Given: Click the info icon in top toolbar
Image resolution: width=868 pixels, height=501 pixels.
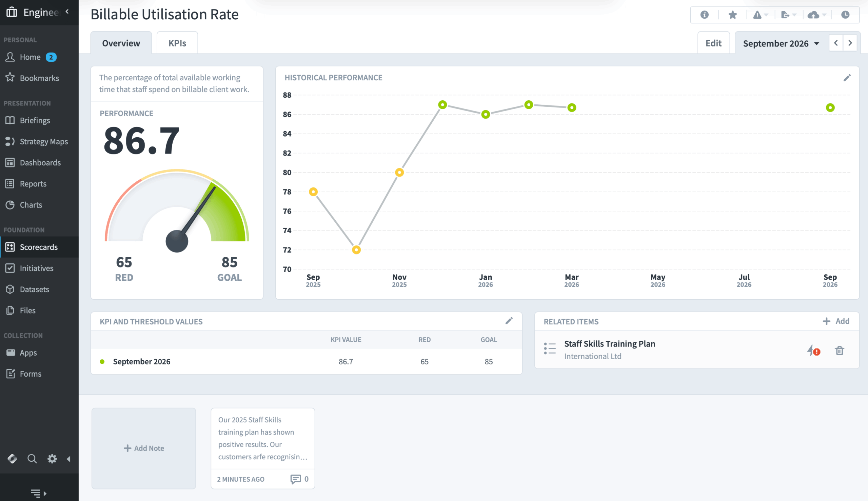Looking at the screenshot, I should tap(704, 15).
